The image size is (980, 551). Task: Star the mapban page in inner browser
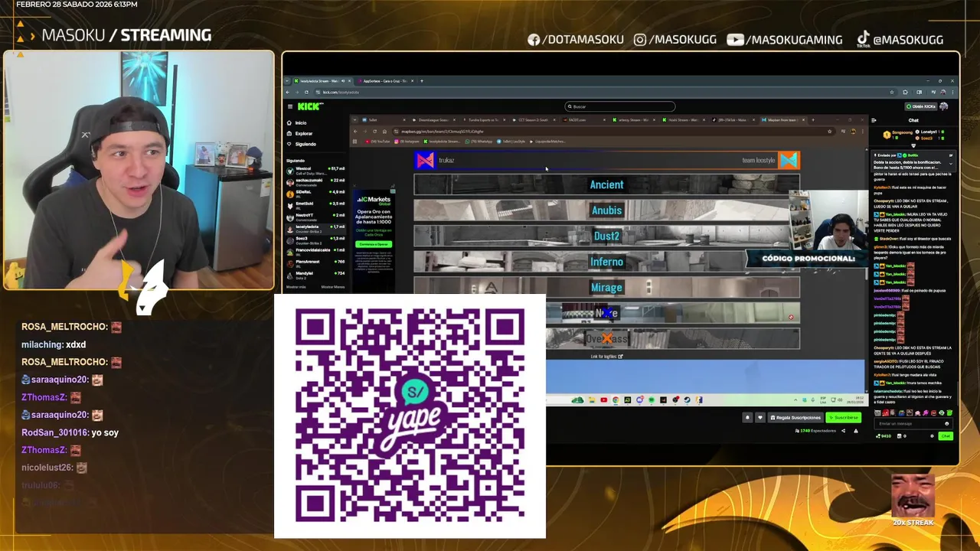[x=829, y=132]
